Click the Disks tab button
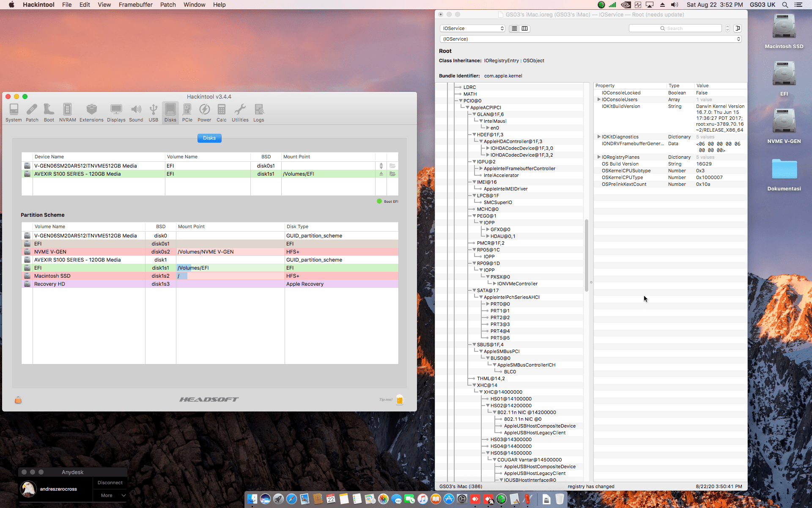Screen dimensions: 812x508 (209, 138)
